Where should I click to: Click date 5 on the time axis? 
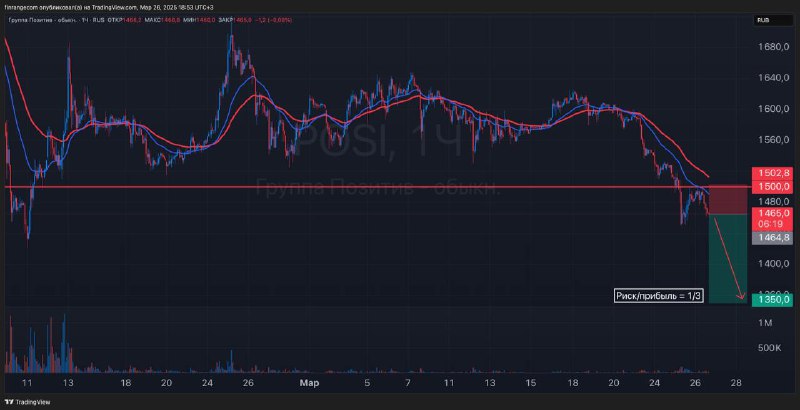click(x=367, y=383)
